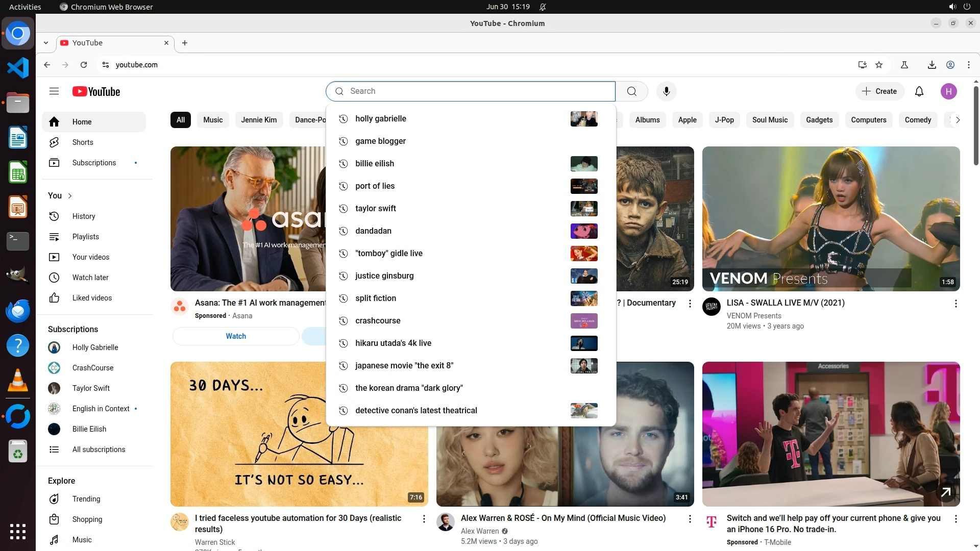The image size is (980, 551).
Task: Click the Create button
Action: coord(879,91)
